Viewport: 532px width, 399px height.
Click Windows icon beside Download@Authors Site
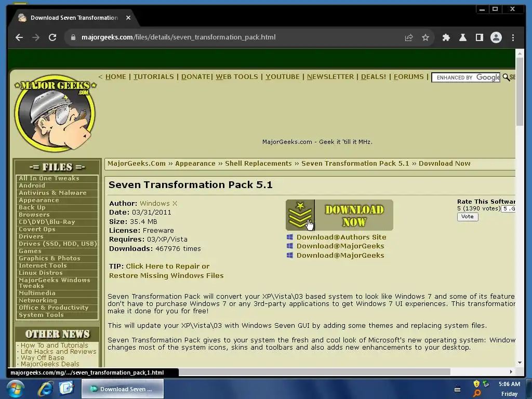click(x=290, y=237)
